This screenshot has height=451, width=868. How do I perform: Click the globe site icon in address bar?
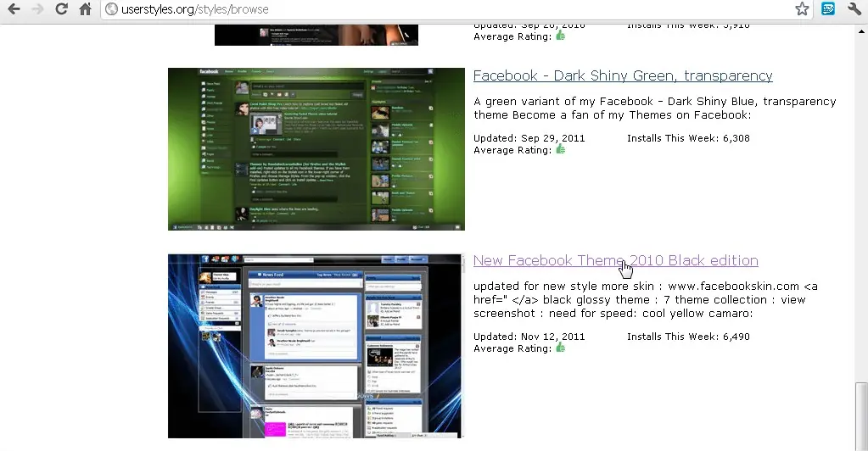[111, 9]
